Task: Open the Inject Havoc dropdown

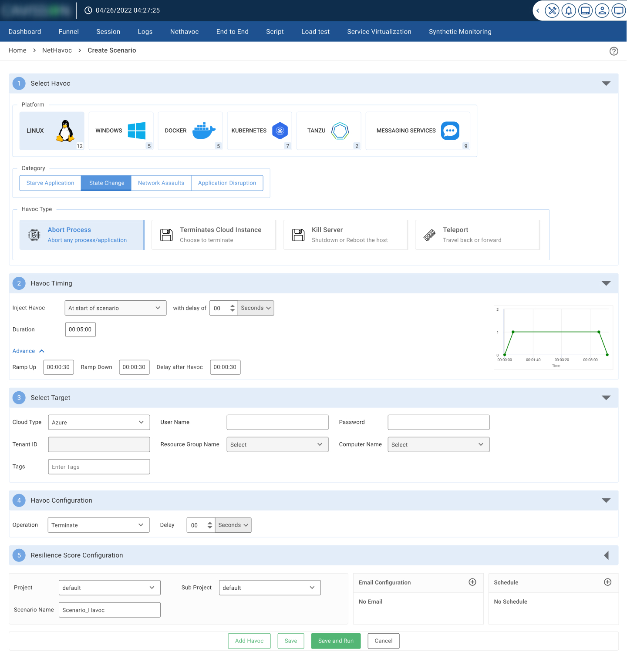Action: click(x=115, y=308)
